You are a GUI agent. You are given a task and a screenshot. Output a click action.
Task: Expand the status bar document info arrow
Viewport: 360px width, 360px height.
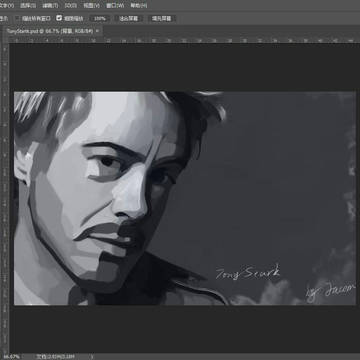[x=92, y=357]
